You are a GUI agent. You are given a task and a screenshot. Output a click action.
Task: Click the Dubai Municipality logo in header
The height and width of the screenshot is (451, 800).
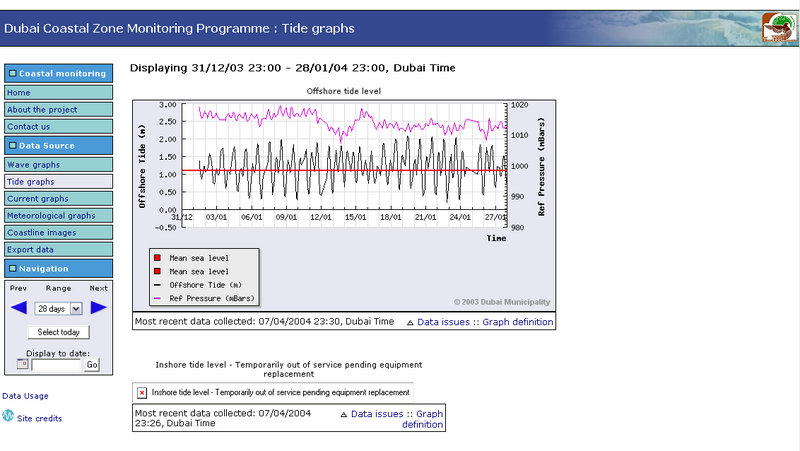pyautogui.click(x=779, y=28)
